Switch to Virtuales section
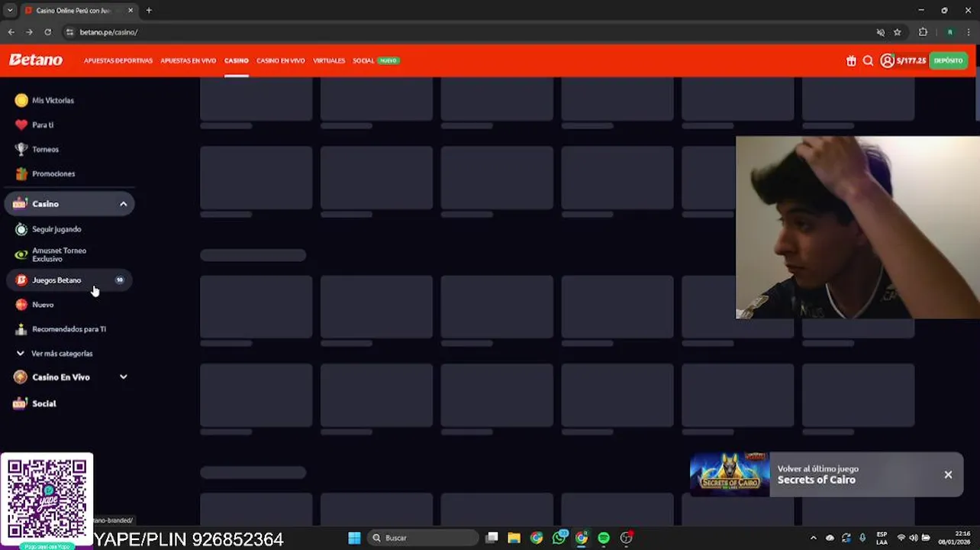The image size is (980, 550). coord(329,60)
